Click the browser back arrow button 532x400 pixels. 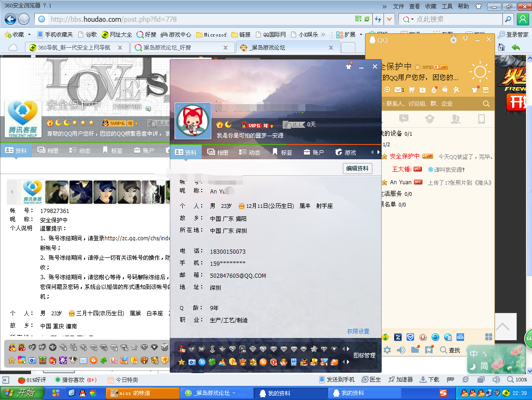(x=10, y=19)
